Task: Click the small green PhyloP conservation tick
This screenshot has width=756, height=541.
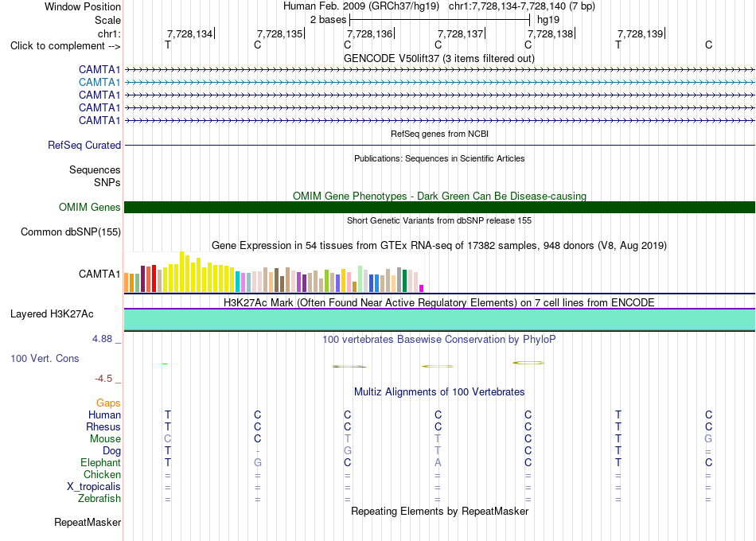Action: click(x=165, y=364)
